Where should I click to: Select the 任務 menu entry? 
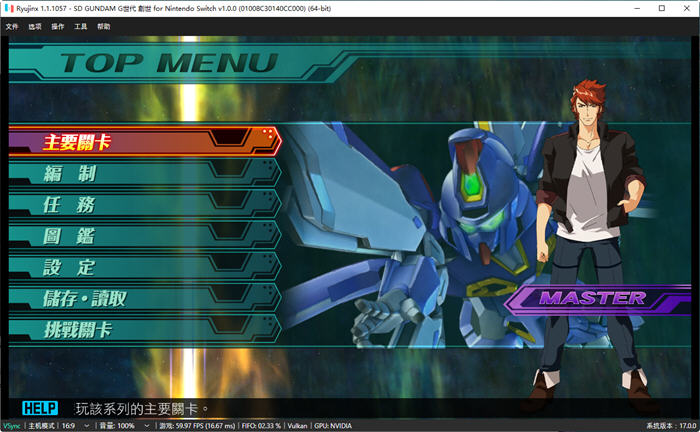(145, 204)
